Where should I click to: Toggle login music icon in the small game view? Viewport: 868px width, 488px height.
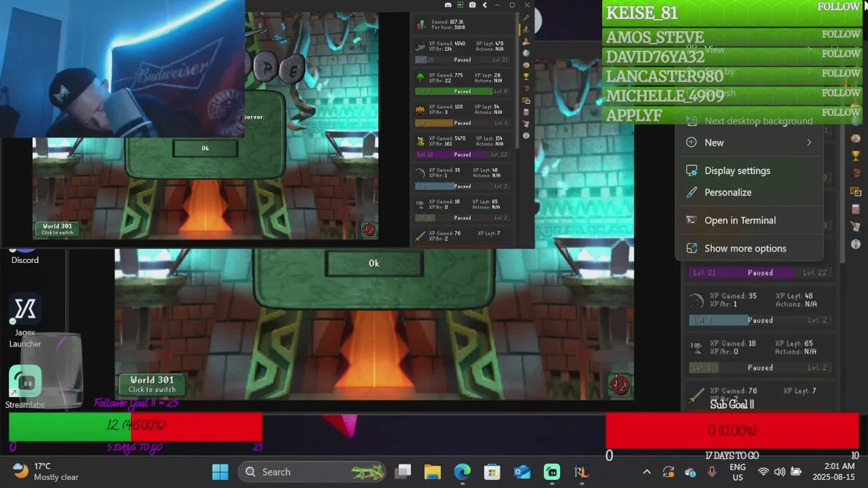369,229
